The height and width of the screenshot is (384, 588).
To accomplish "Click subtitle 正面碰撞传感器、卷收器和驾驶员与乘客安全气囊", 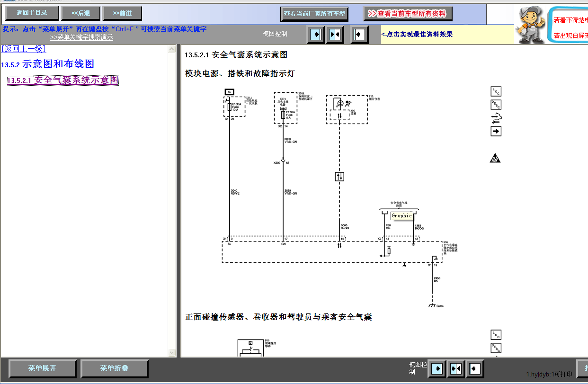I will [278, 317].
